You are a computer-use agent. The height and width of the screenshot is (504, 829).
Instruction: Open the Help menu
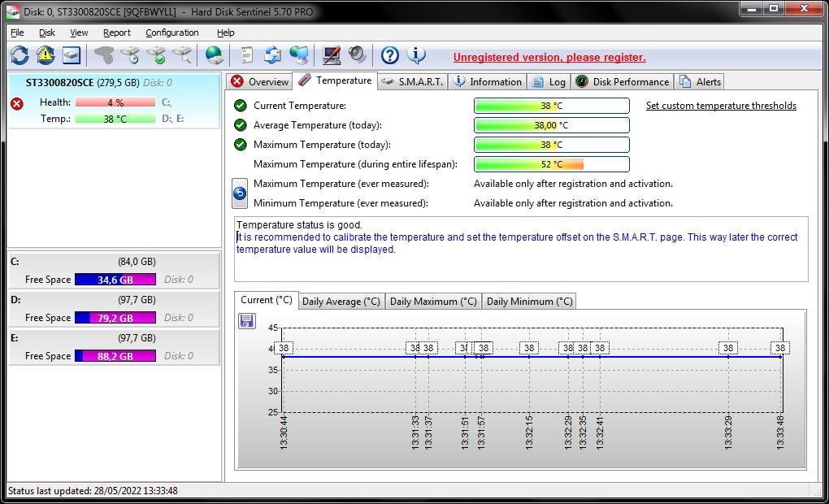[225, 33]
